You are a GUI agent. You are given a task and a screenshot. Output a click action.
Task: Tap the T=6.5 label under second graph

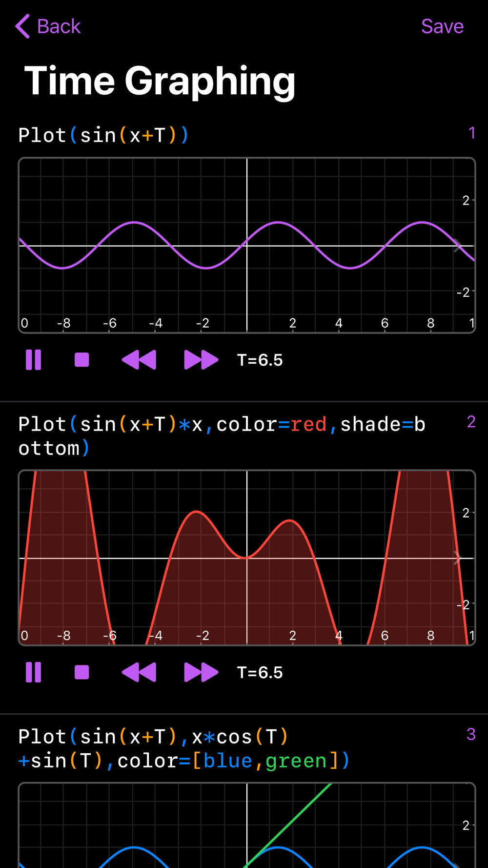tap(260, 673)
